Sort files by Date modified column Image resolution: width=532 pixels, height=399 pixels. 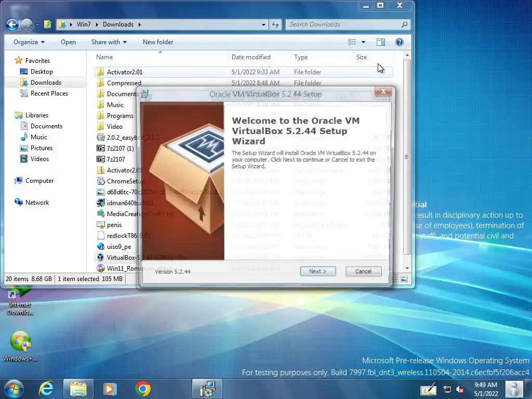260,57
